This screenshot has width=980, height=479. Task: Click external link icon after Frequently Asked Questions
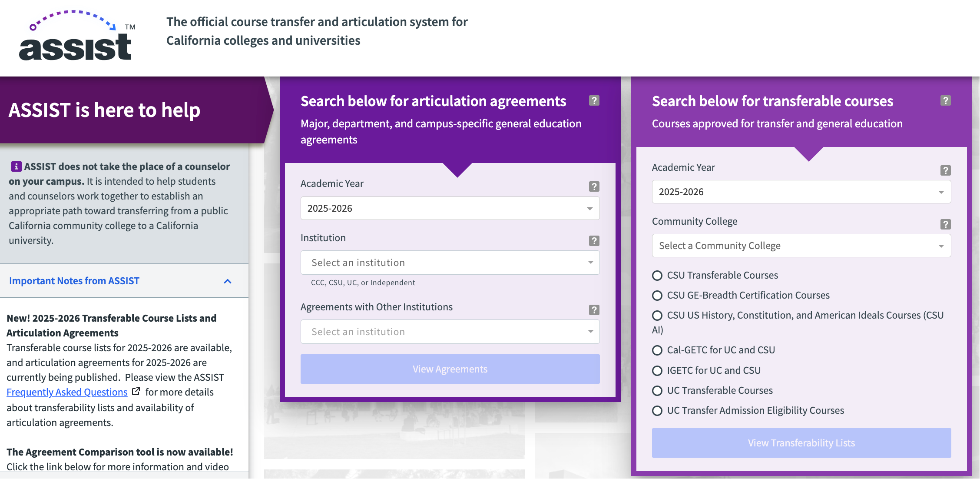pos(136,391)
